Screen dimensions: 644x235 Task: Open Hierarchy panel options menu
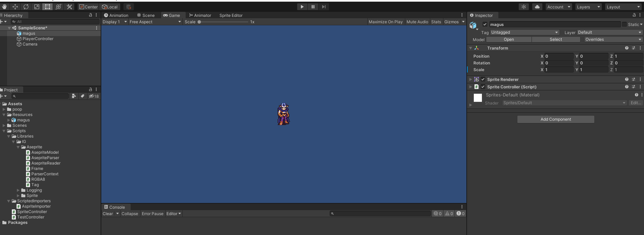pos(96,15)
